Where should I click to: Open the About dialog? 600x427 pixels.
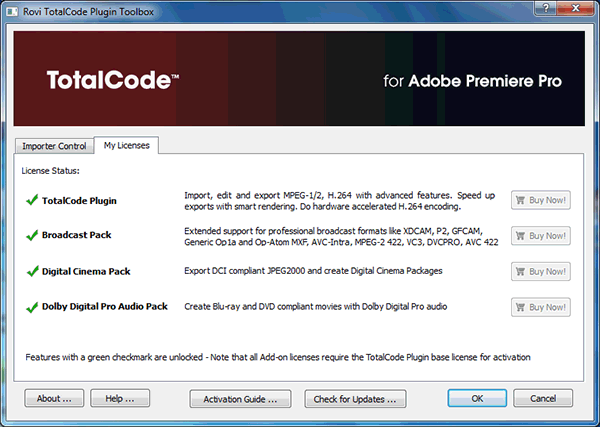pos(54,398)
